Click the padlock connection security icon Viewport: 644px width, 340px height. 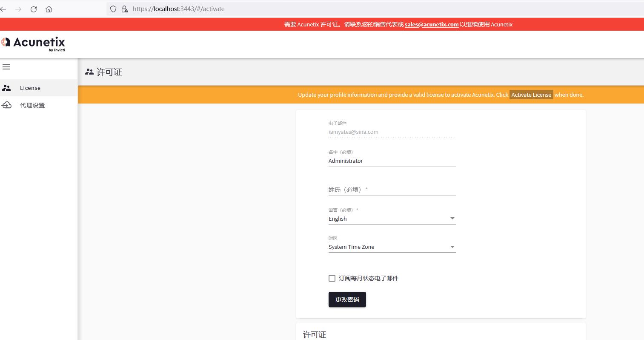125,9
